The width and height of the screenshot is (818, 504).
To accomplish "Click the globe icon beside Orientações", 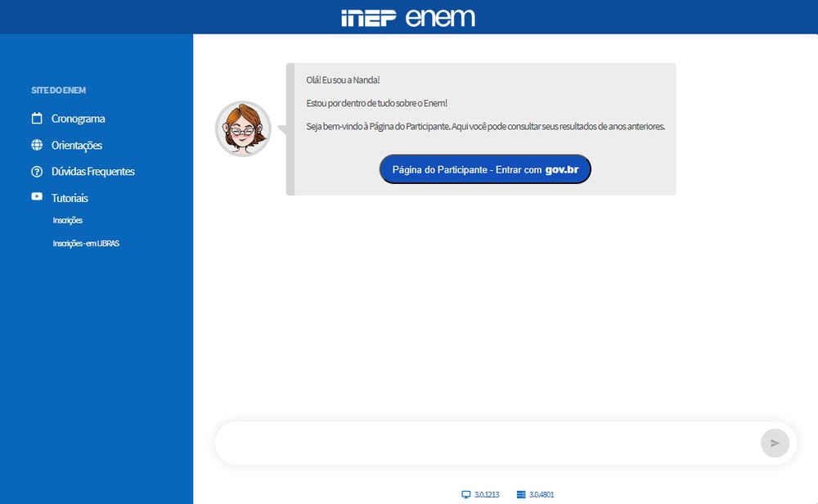I will point(37,146).
